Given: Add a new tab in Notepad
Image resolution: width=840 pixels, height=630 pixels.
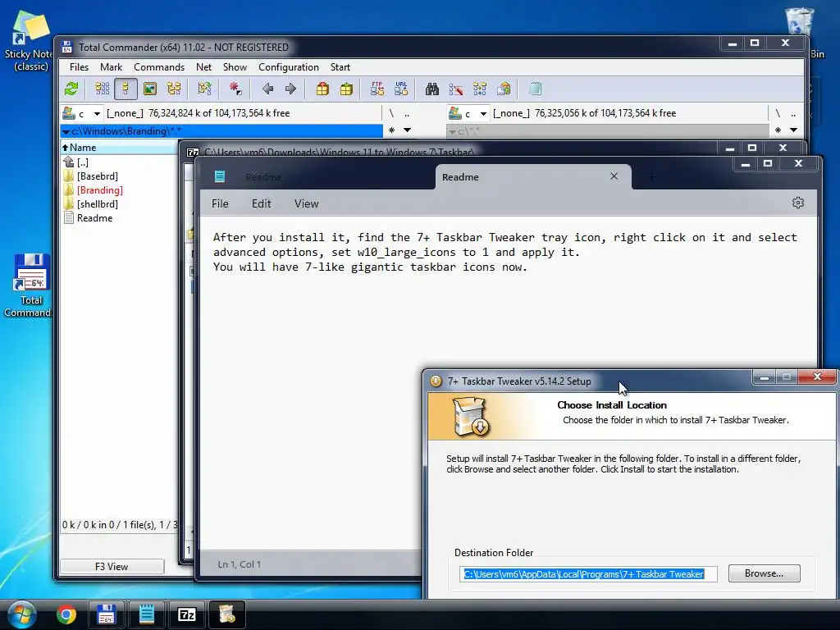Looking at the screenshot, I should (x=651, y=177).
